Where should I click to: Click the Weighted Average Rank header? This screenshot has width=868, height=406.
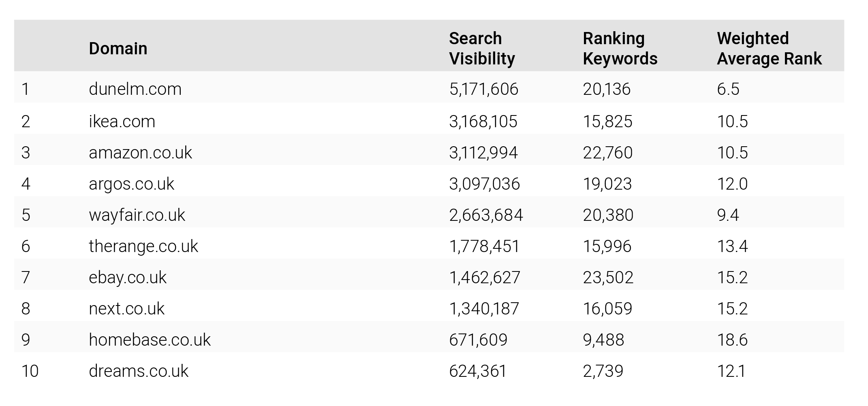pos(769,49)
